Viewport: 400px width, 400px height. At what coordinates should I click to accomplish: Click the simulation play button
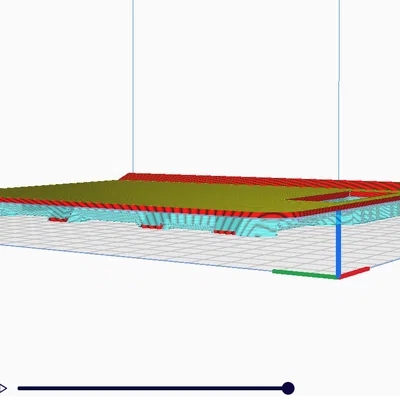(3, 388)
